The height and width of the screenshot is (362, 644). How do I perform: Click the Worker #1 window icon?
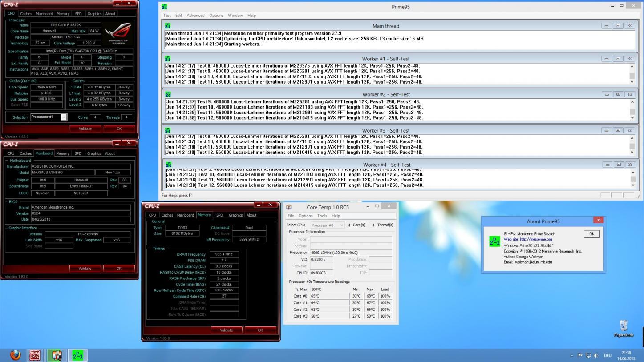167,59
